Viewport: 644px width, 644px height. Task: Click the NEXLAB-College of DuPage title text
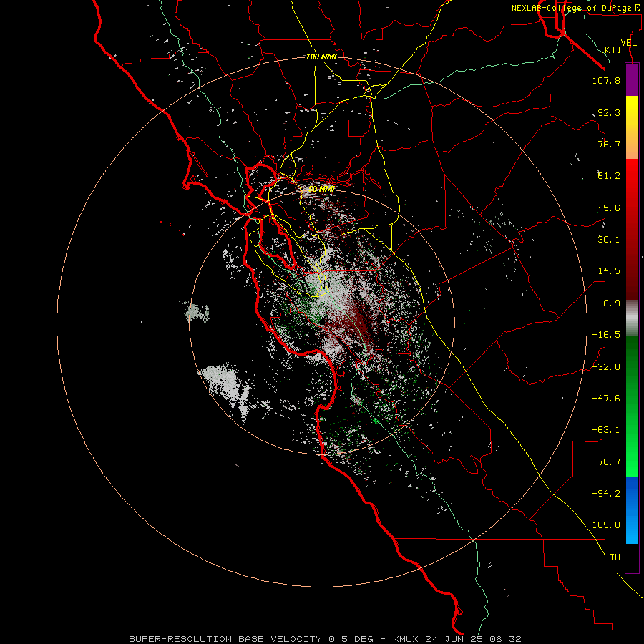point(573,8)
